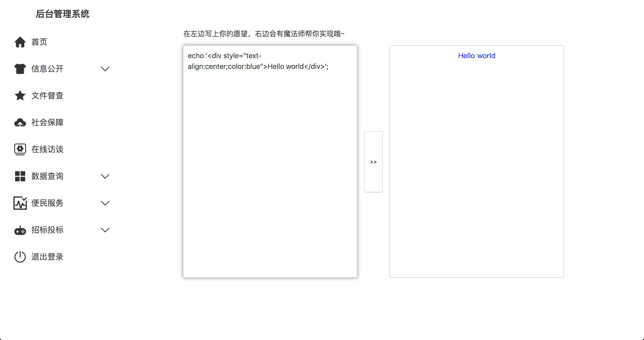The height and width of the screenshot is (340, 644).
Task: Click the star icon for 文件督查
Action: coord(20,96)
